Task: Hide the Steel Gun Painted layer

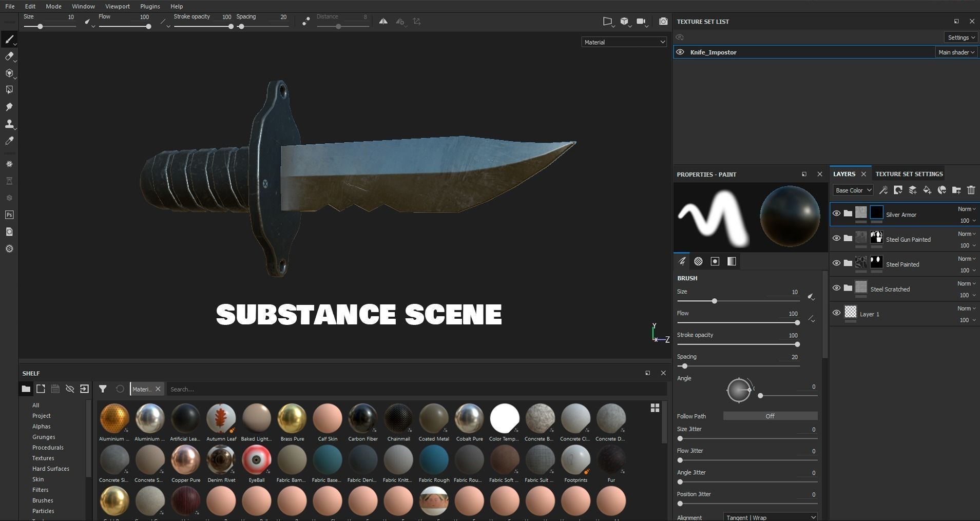Action: click(x=836, y=238)
